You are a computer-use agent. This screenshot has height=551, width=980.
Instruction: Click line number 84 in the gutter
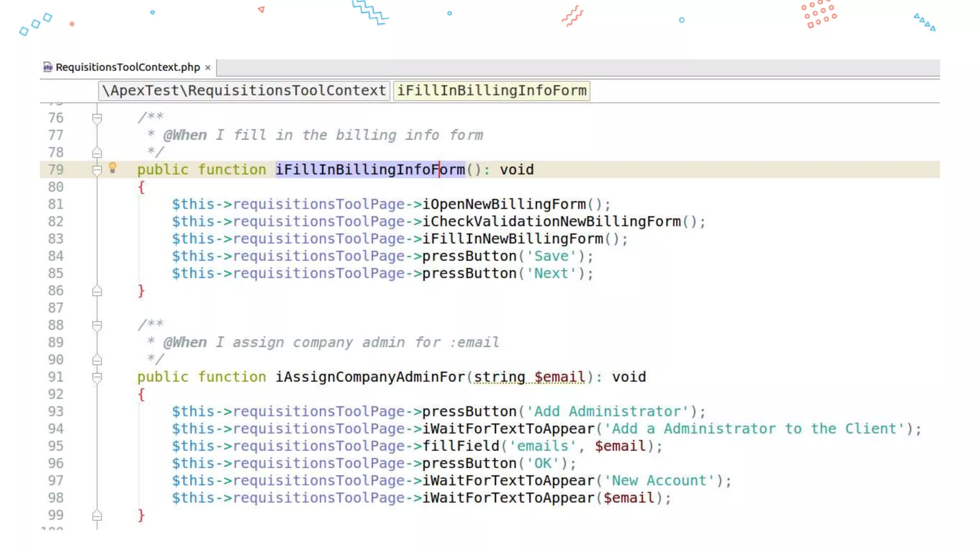coord(56,256)
